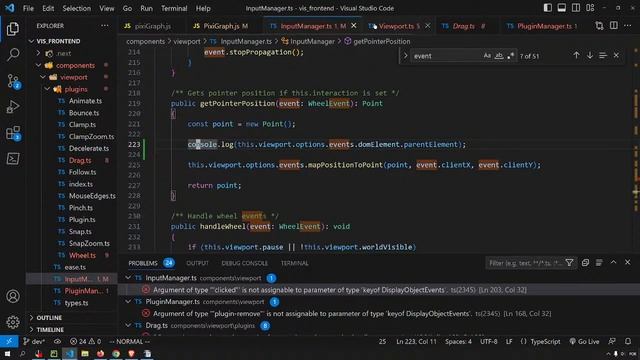This screenshot has height=360, width=640.
Task: Collapse the viewport folder
Action: (x=43, y=77)
